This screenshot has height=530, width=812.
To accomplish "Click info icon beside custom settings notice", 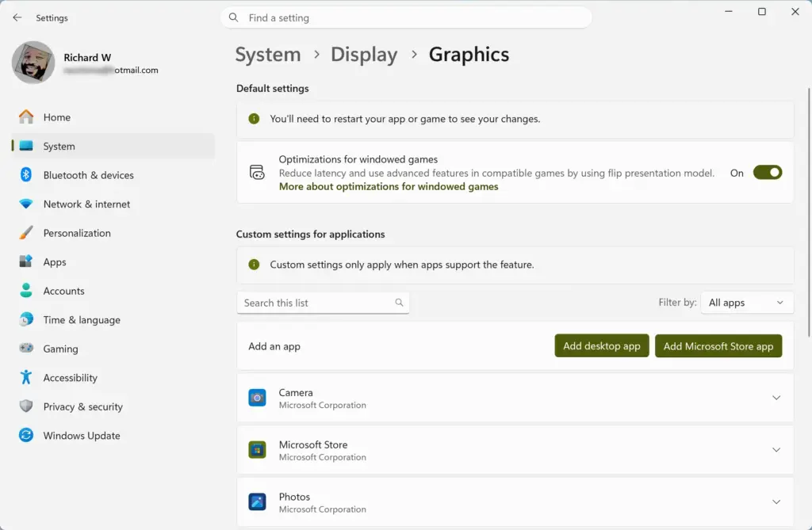I will 254,265.
